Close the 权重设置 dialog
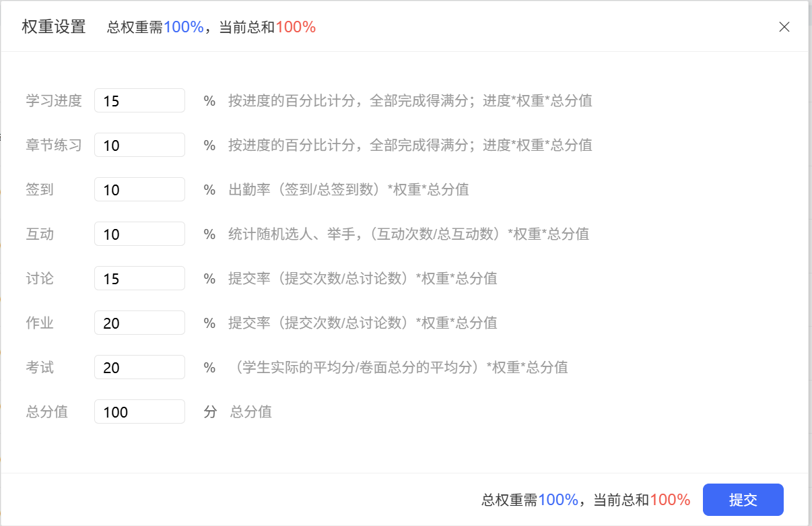Viewport: 812px width, 526px height. tap(784, 27)
